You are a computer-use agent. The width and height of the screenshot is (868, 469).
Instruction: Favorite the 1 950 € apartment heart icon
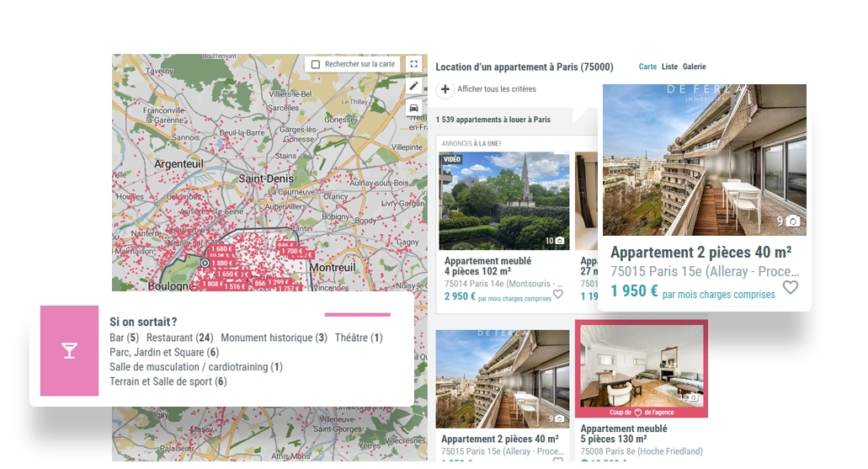click(x=791, y=287)
